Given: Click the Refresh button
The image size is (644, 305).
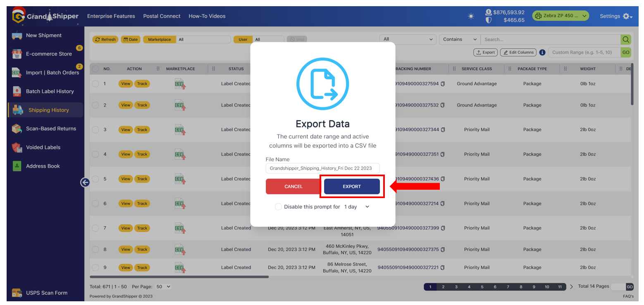Looking at the screenshot, I should tap(105, 40).
